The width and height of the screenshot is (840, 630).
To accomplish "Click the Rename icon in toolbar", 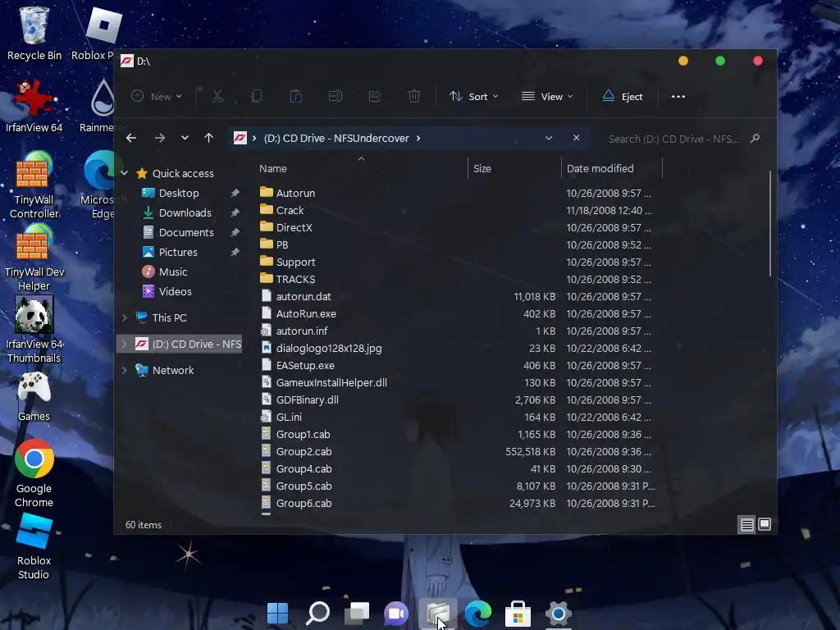I will click(x=336, y=97).
